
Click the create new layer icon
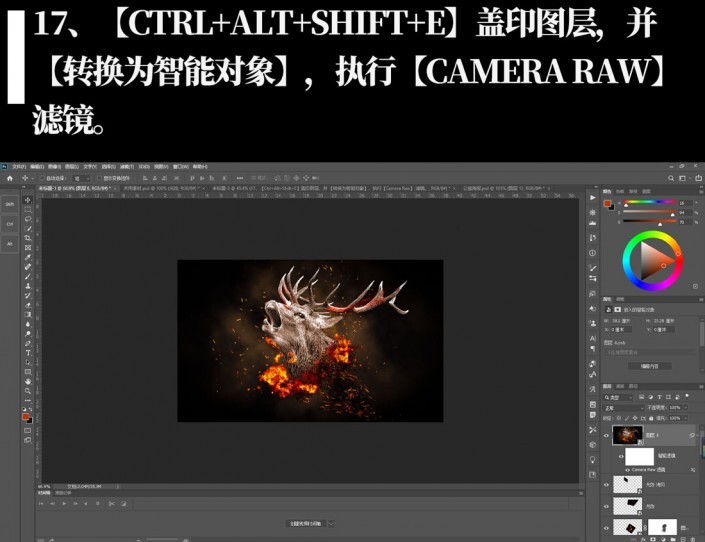tap(683, 539)
